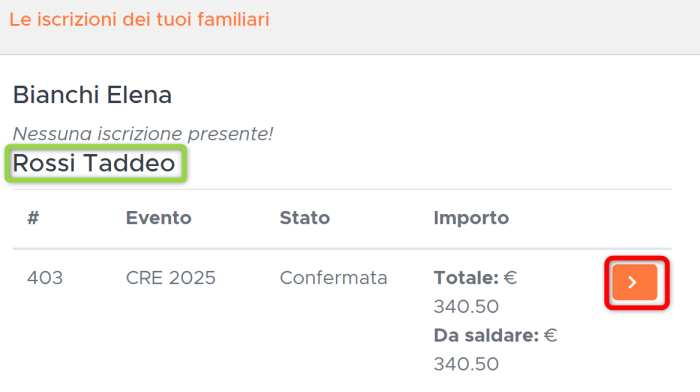Click the euro symbol beside Totale
The width and height of the screenshot is (700, 392).
tap(510, 278)
